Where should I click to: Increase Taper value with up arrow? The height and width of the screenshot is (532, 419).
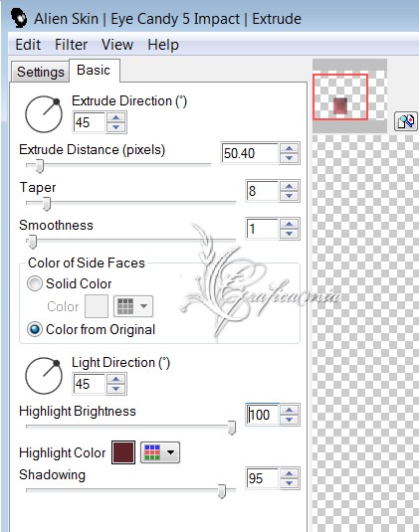pos(290,186)
